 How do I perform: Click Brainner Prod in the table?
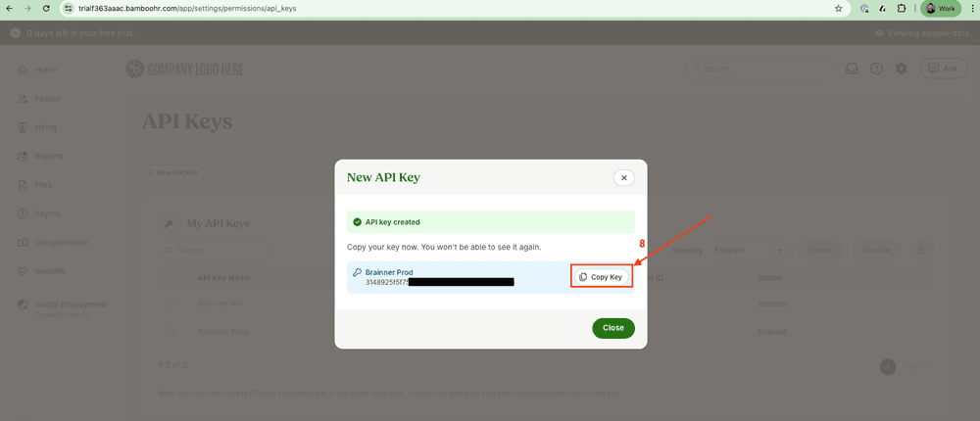pos(222,332)
